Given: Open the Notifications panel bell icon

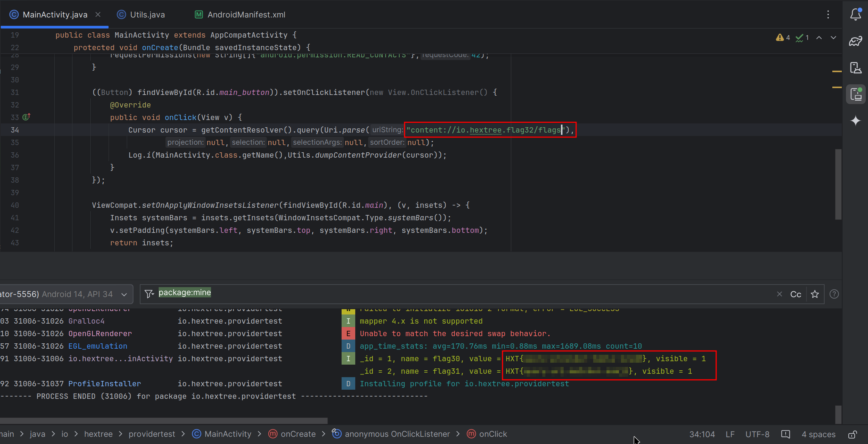Looking at the screenshot, I should pyautogui.click(x=855, y=14).
